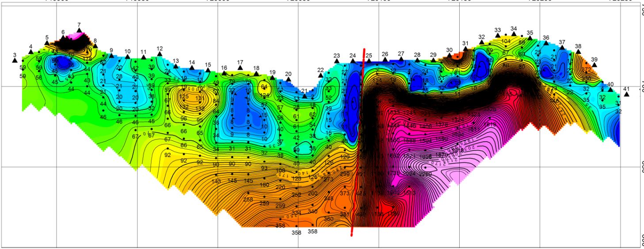644x249 pixels.
Task: Select the triangle marker for station 3
Action: [x=15, y=60]
